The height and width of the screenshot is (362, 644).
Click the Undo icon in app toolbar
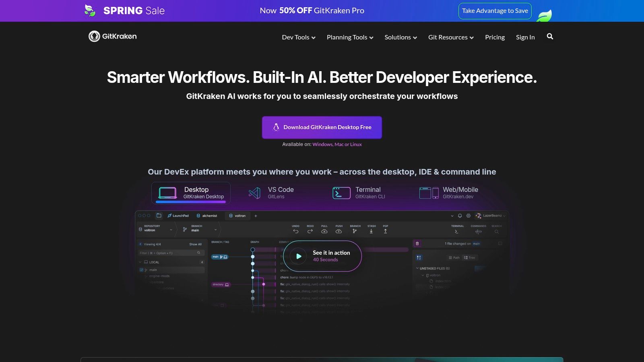tap(295, 231)
